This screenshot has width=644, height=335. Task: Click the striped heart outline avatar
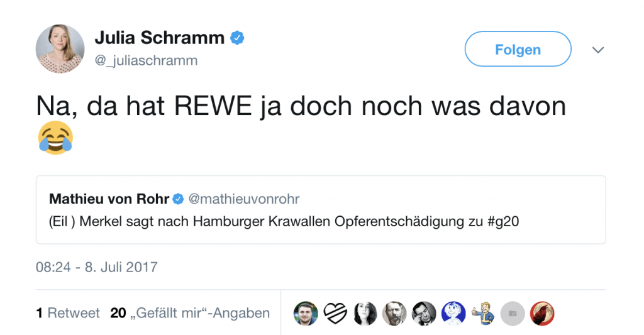click(335, 313)
